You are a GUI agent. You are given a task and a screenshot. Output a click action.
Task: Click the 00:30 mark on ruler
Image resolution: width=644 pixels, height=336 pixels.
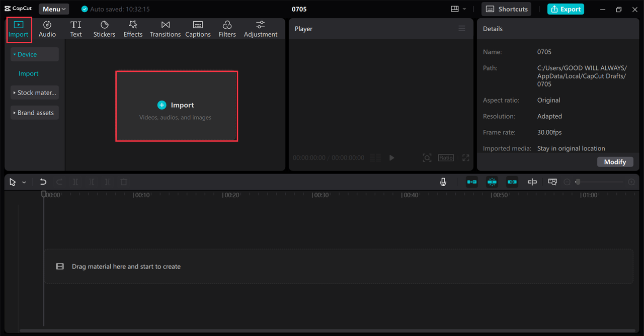click(x=320, y=195)
